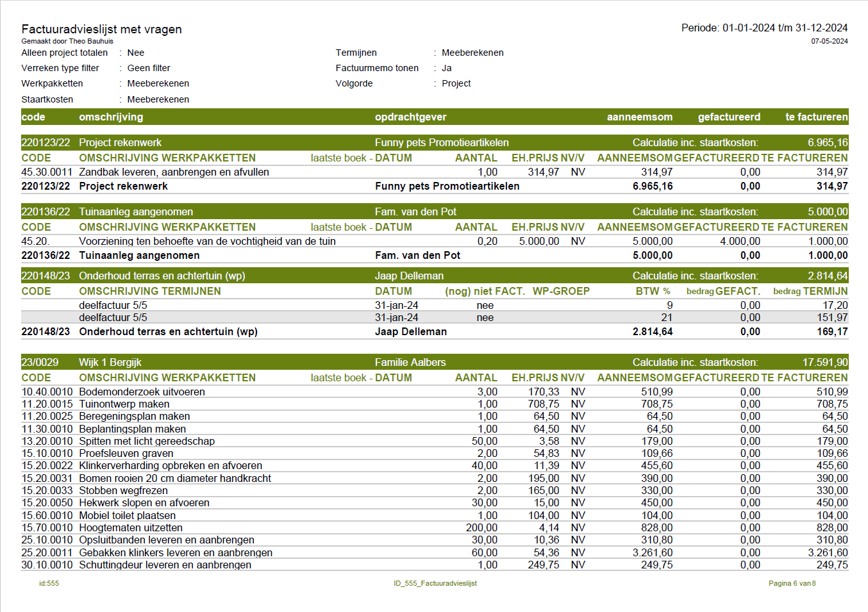Click the "Mobiel toilet plaatsen" line item
The height and width of the screenshot is (612, 868).
127,516
